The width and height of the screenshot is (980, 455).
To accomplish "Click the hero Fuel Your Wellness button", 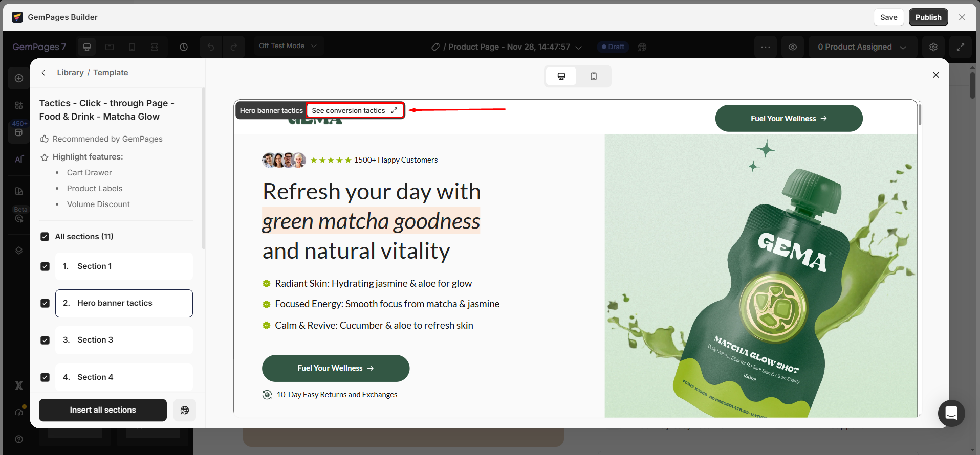I will click(x=336, y=368).
